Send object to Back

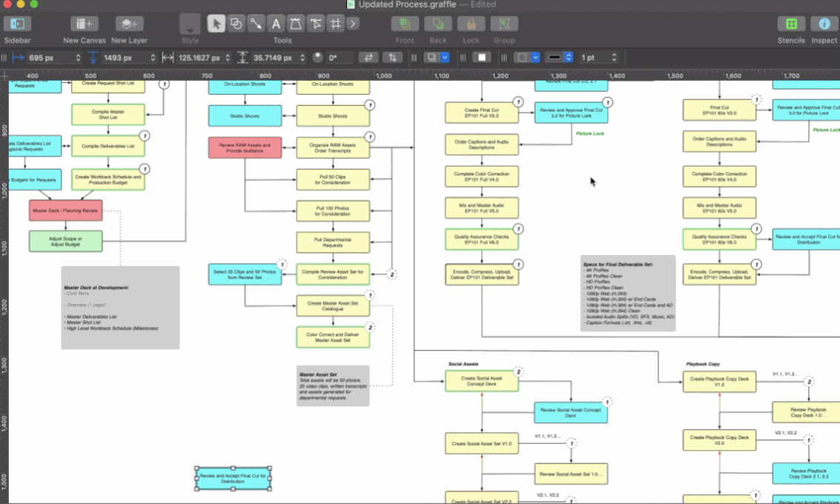tap(438, 24)
